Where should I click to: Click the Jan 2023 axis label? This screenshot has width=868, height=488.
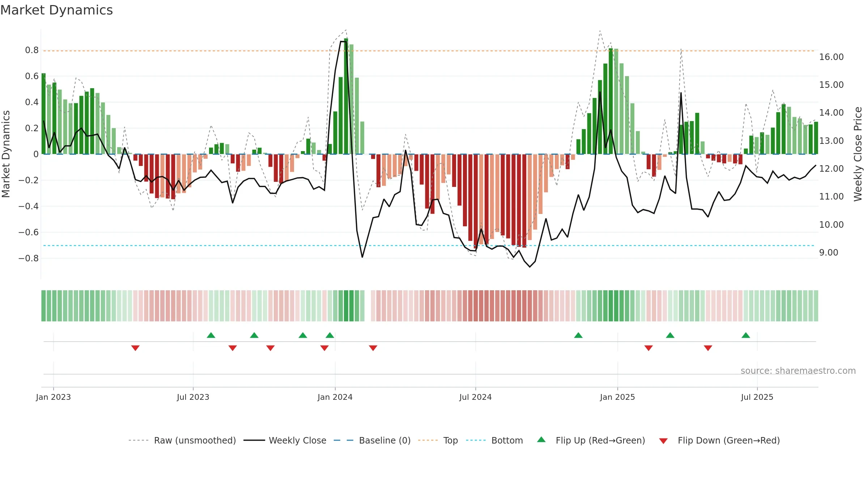pyautogui.click(x=54, y=397)
